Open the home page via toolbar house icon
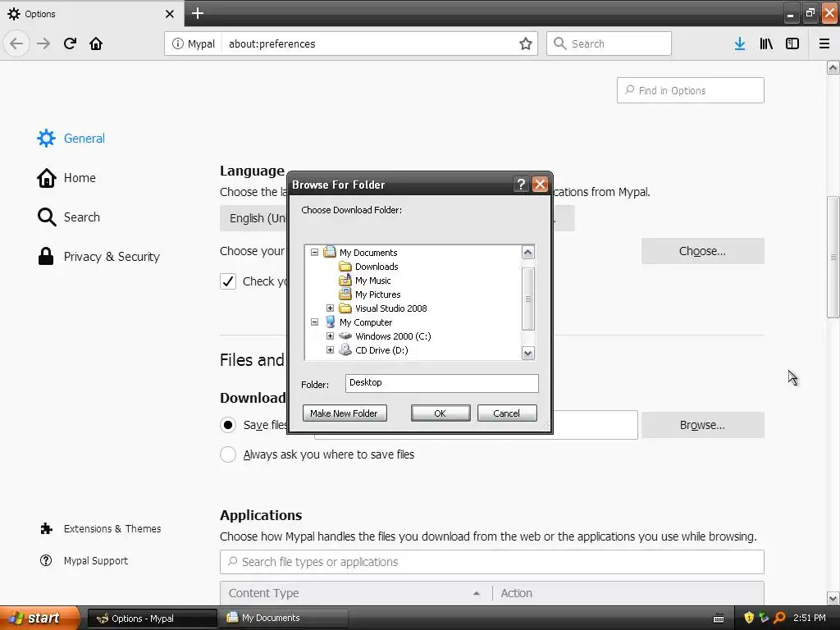The height and width of the screenshot is (630, 840). pos(96,43)
